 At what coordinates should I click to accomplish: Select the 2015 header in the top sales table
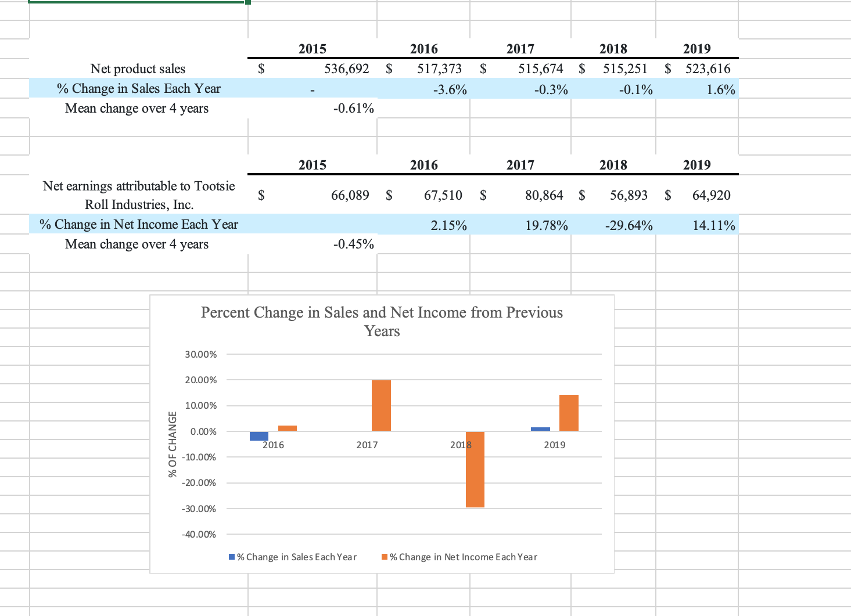[x=313, y=49]
